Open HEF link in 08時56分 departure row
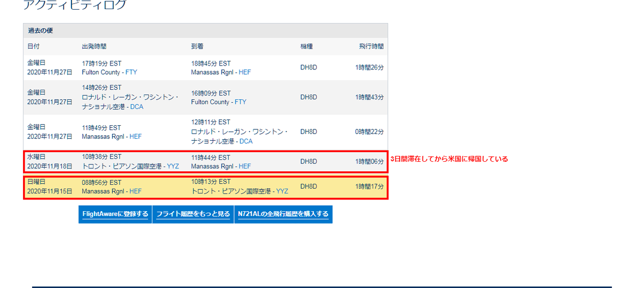 (135, 191)
